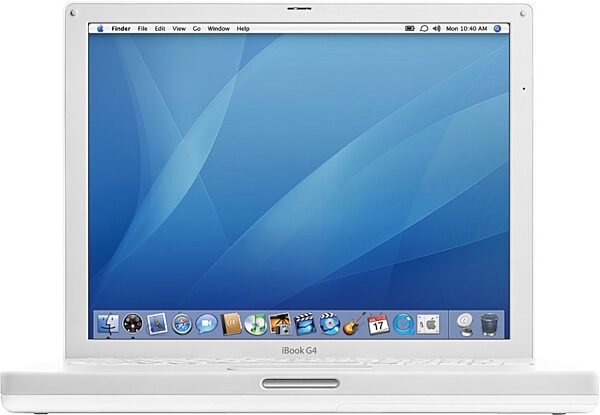Launch iTunes from the Dock
Screen dimensions: 600x415
(256, 324)
